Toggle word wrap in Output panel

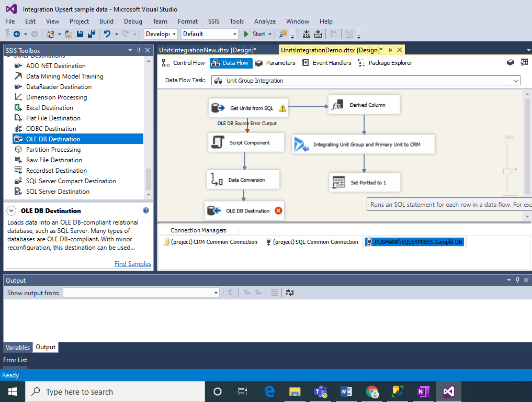[x=290, y=293]
